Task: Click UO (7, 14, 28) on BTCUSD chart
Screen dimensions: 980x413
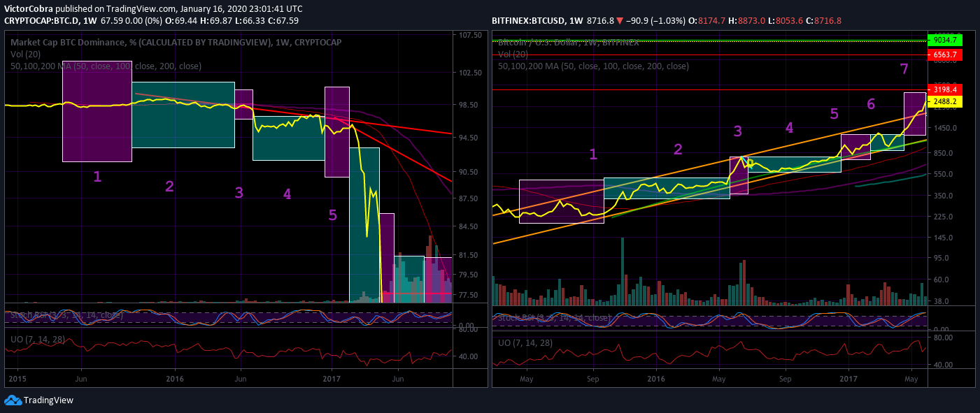Action: [525, 343]
